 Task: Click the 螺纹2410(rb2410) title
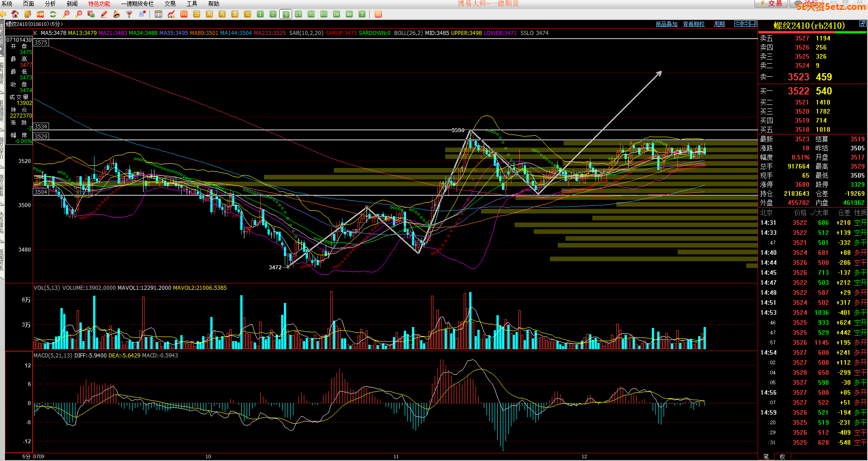(x=809, y=26)
